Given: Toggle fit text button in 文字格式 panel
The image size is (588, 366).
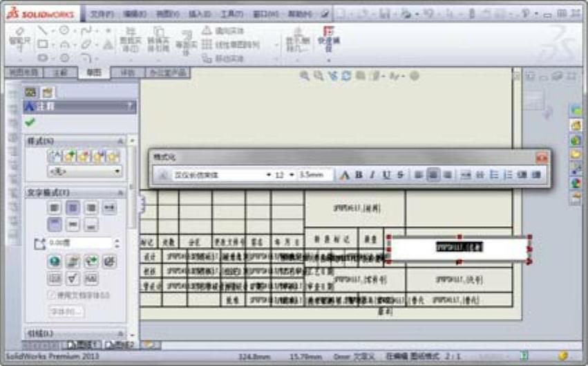Looking at the screenshot, I should pyautogui.click(x=109, y=208).
